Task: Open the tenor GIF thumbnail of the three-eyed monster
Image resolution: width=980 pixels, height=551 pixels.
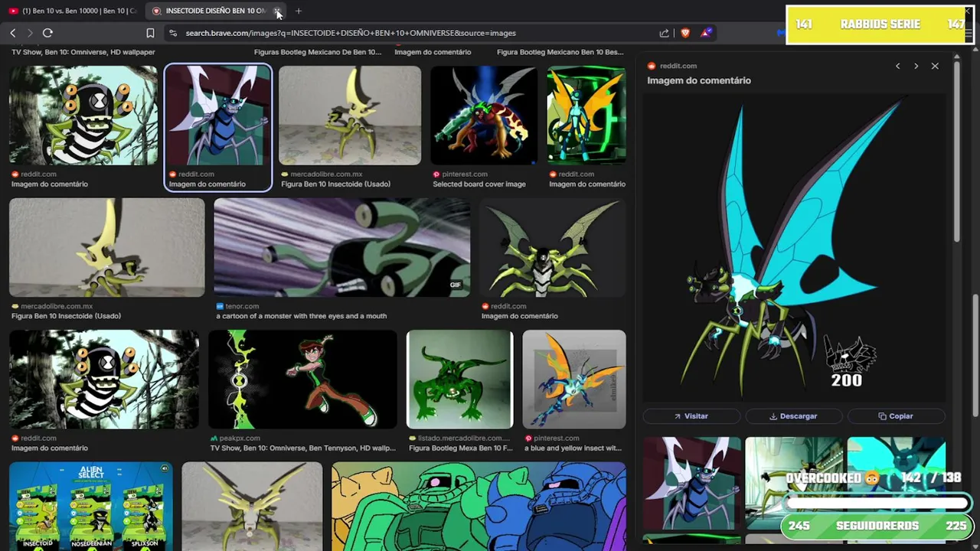Action: [342, 247]
